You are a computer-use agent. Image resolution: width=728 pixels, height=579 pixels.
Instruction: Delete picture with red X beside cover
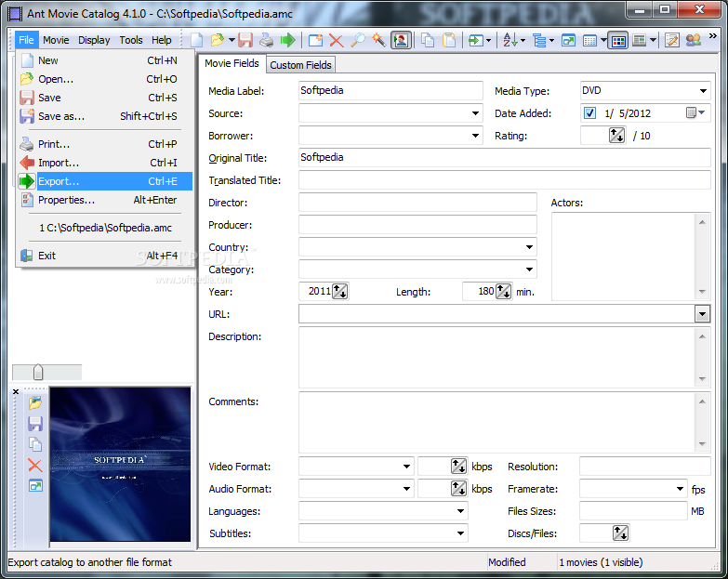coord(35,465)
